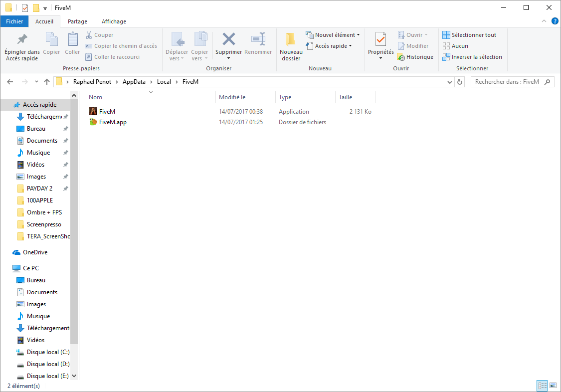Switch to the Affichage tab
Image resolution: width=561 pixels, height=392 pixels.
pyautogui.click(x=114, y=21)
